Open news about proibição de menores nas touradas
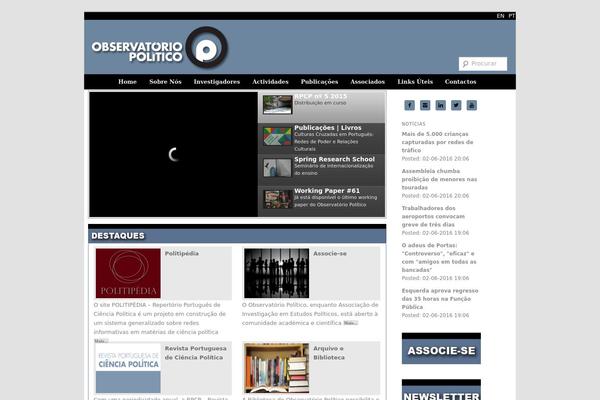 tap(439, 179)
